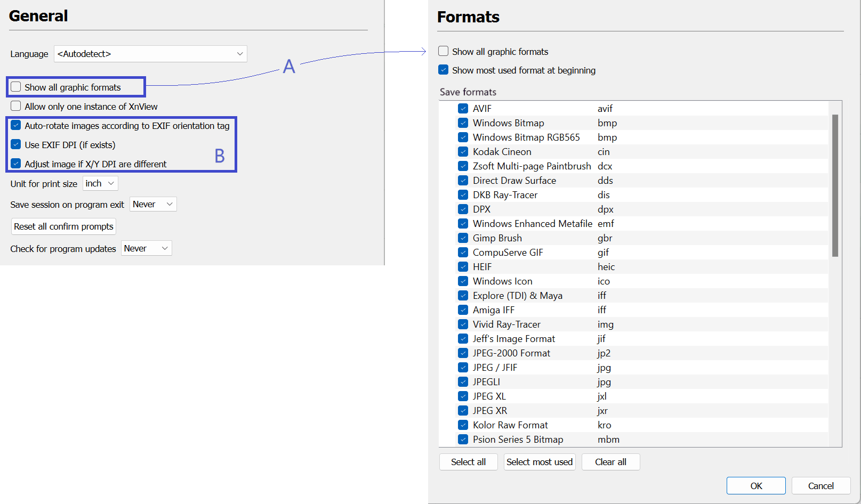The height and width of the screenshot is (504, 861).
Task: Open the Unit for print size dropdown
Action: coord(100,183)
